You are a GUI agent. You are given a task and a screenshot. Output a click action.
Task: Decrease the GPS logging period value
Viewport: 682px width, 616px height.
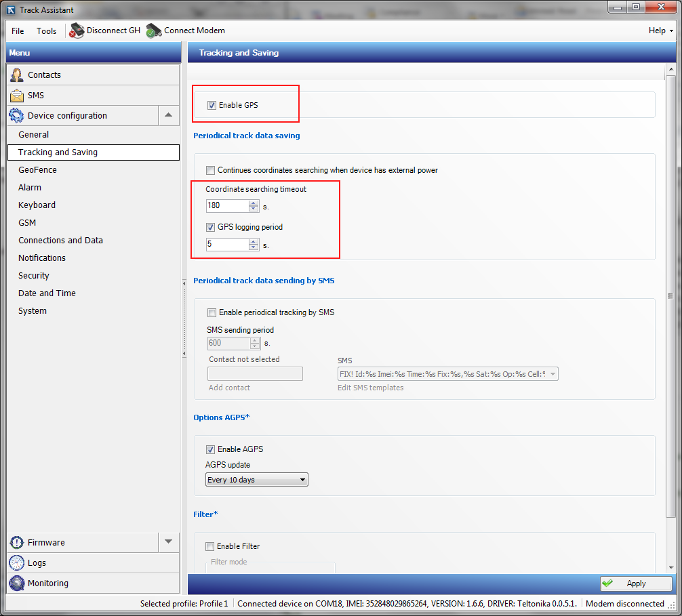click(254, 247)
